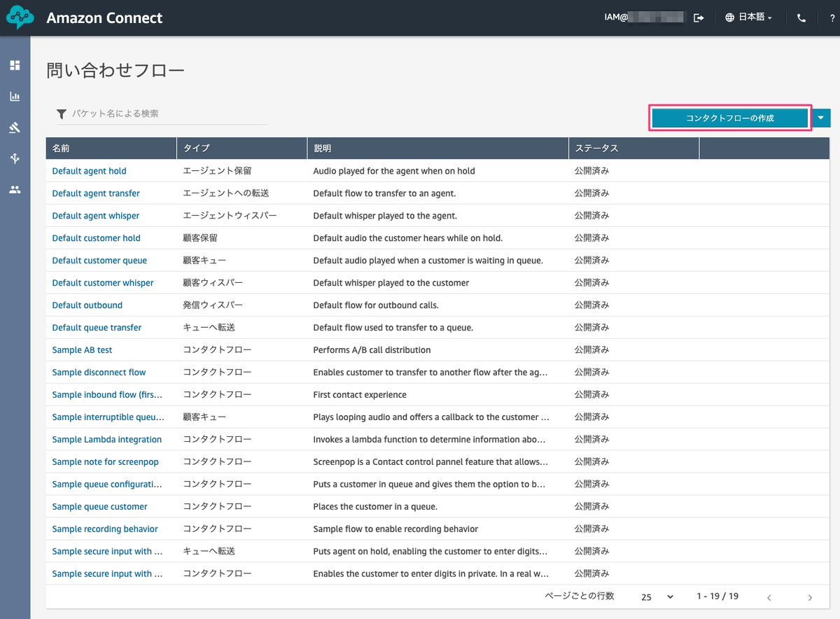This screenshot has width=840, height=619.
Task: Click 'Sample flow to enable recording behavior' text
Action: tap(395, 529)
